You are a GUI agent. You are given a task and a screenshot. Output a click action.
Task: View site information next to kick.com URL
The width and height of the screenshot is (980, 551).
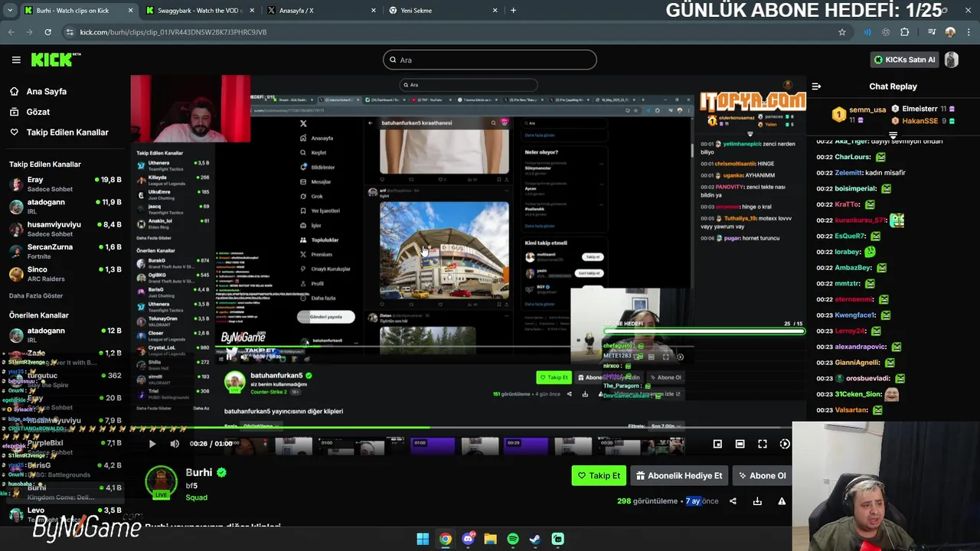[70, 32]
